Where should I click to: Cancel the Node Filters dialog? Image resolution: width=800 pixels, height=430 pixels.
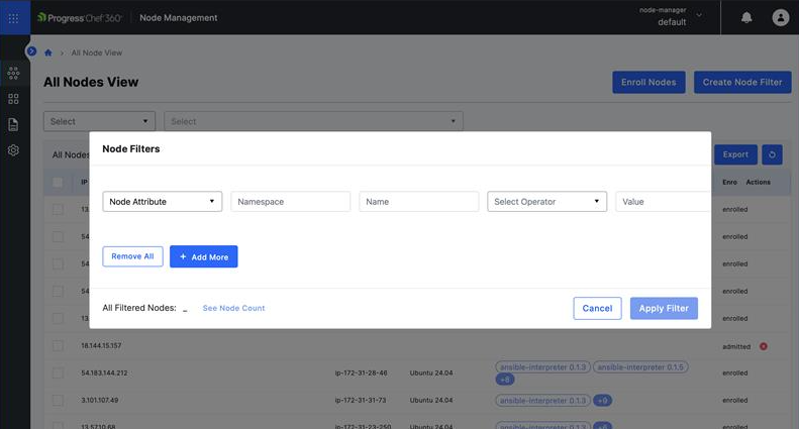[x=597, y=308]
